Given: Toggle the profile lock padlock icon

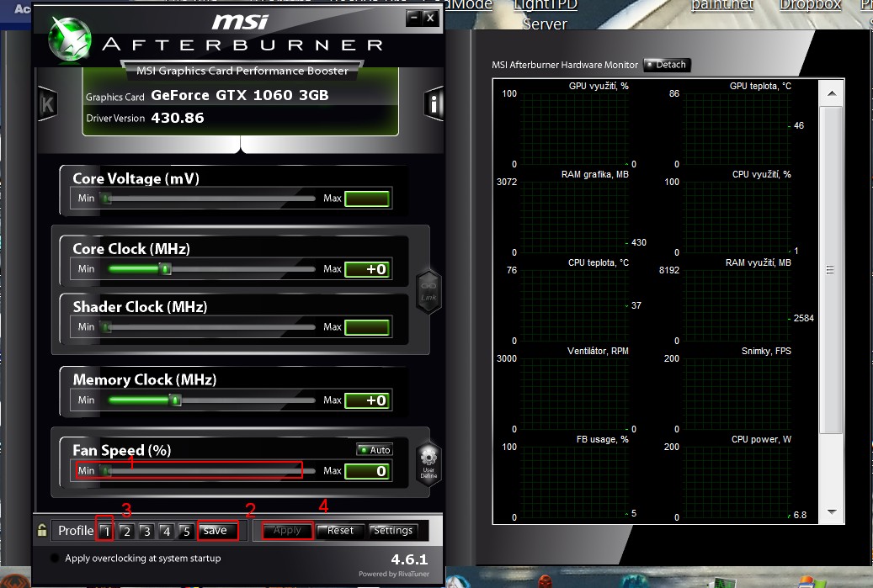Looking at the screenshot, I should [42, 530].
